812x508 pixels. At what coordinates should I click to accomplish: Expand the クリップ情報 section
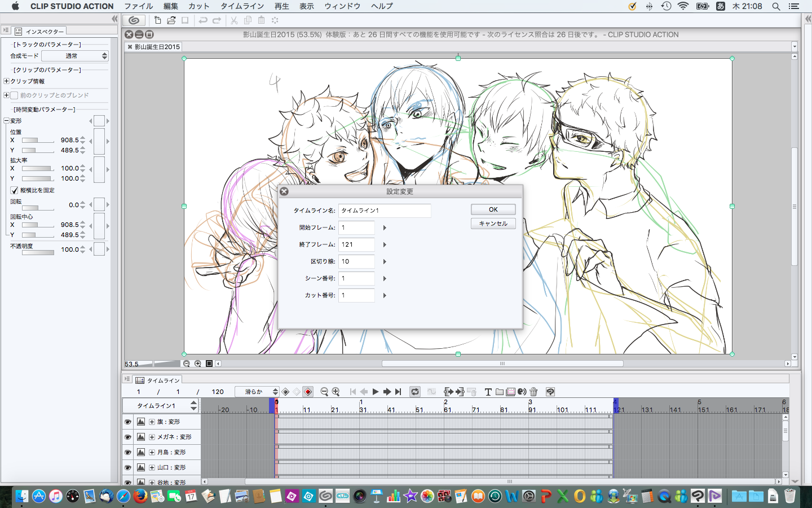7,81
